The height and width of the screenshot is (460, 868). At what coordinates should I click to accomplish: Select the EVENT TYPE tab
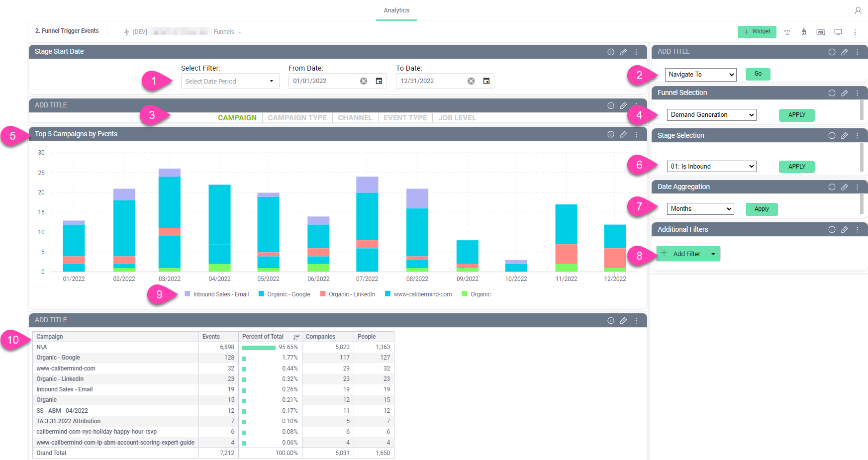(x=405, y=118)
